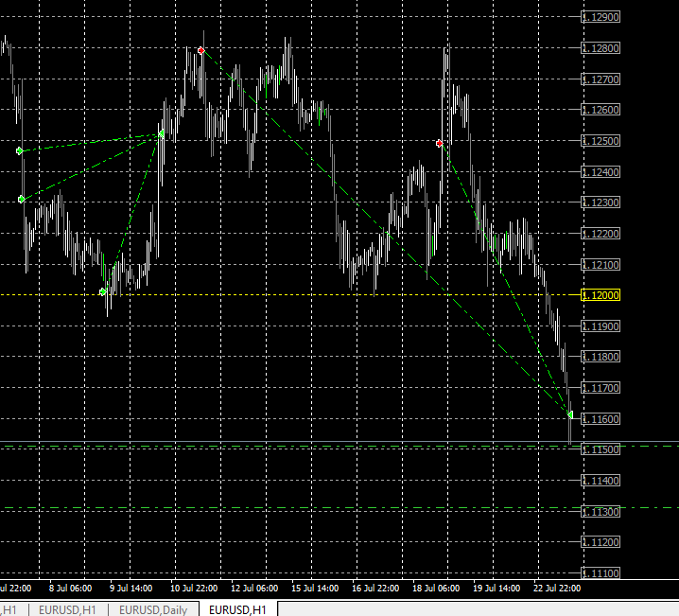Select the green dash-dot line near 1.11300
This screenshot has width=679, height=616.
click(x=339, y=508)
